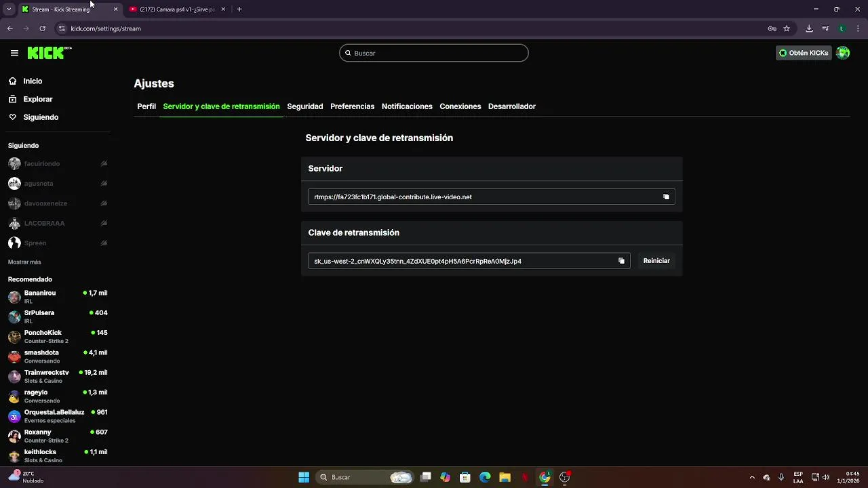Click the stream key field
The width and height of the screenshot is (868, 488).
[469, 261]
